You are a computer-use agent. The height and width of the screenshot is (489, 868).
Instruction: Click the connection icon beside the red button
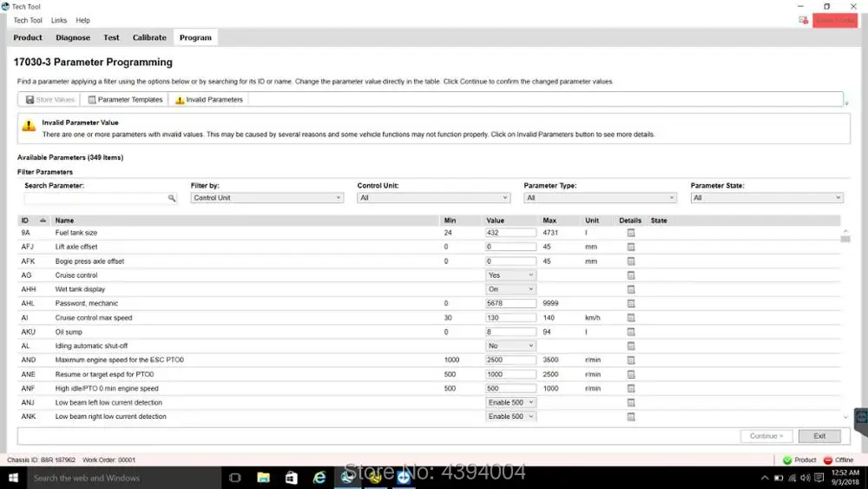click(803, 21)
